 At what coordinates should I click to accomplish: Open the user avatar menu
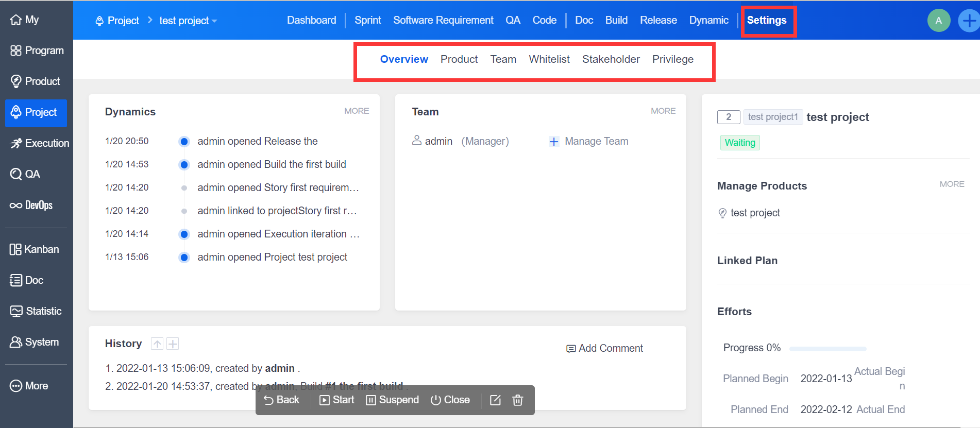click(938, 21)
